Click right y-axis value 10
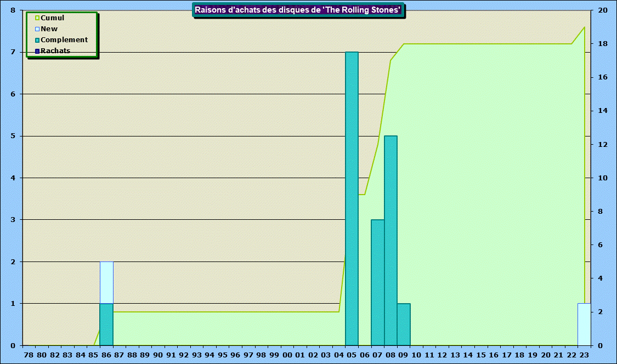Viewport: 617px width, 364px height. tap(602, 178)
